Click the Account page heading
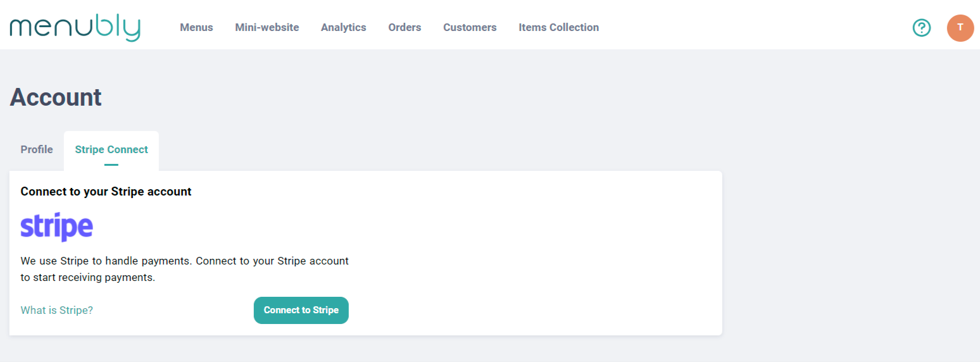Viewport: 980px width, 362px height. pyautogui.click(x=56, y=97)
